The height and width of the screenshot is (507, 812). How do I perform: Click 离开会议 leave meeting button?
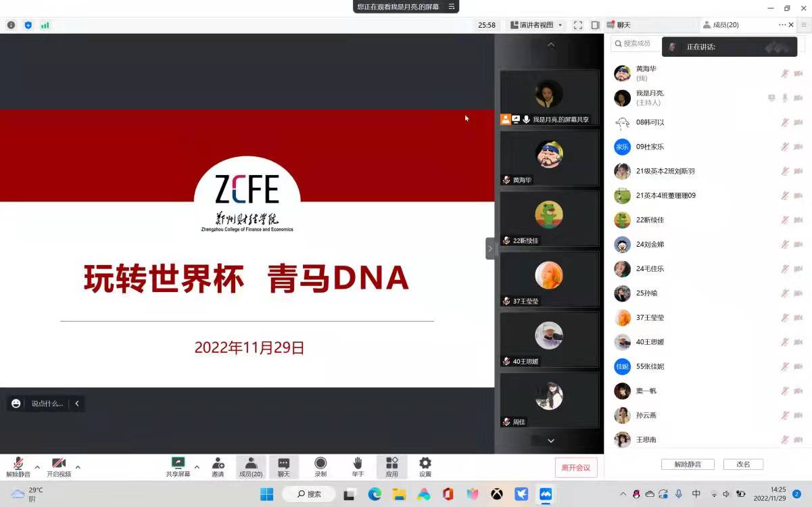[576, 468]
